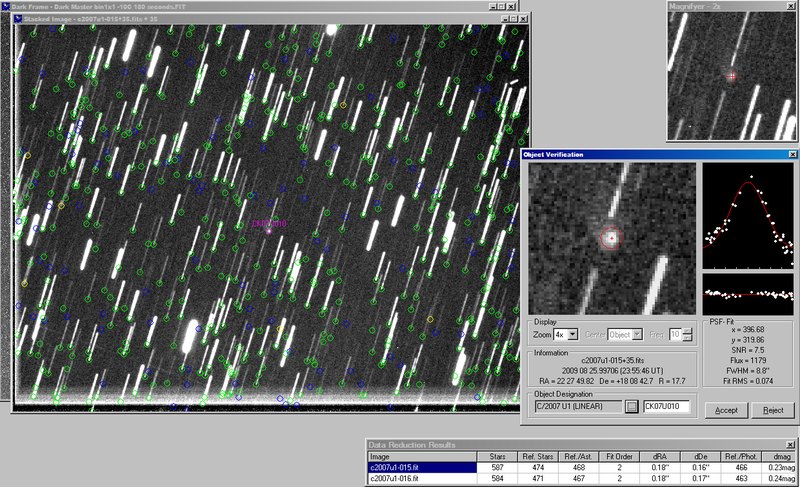
Task: Click the Fit RMS = 0.074 readout
Action: pos(748,381)
